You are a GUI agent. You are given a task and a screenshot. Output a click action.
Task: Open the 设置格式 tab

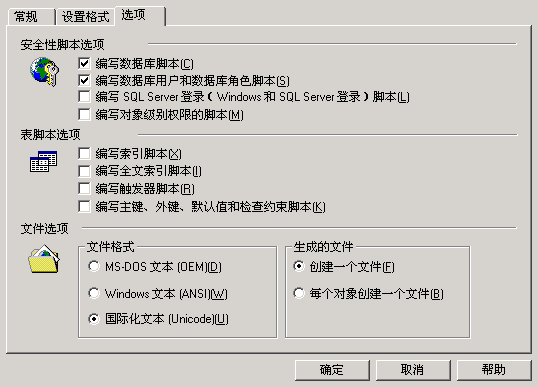[x=85, y=16]
